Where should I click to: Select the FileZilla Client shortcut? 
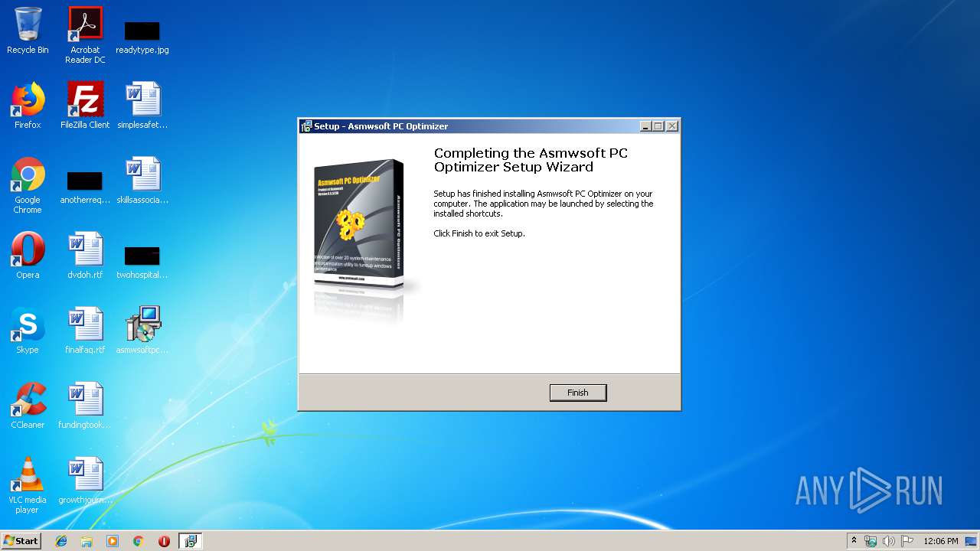(x=85, y=106)
